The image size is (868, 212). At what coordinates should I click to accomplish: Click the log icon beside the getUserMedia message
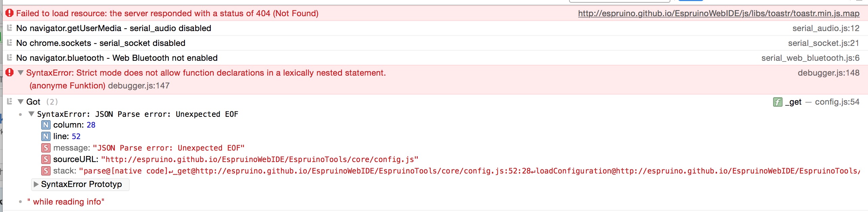[x=9, y=28]
